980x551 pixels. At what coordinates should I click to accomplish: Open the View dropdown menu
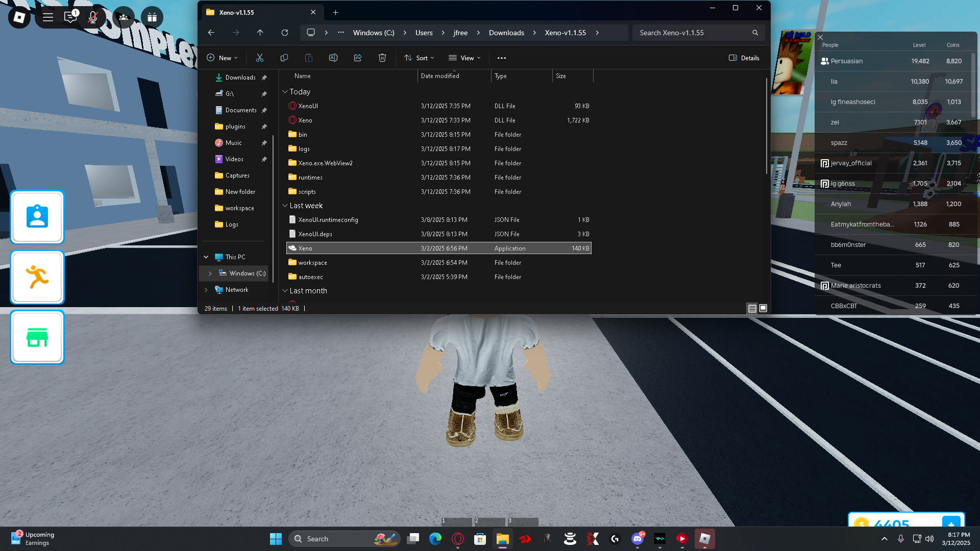point(464,58)
